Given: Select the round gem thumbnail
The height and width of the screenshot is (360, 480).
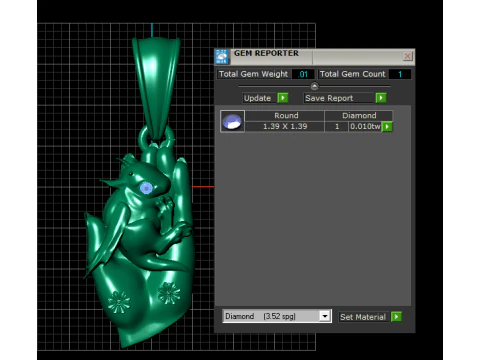Looking at the screenshot, I should 232,121.
